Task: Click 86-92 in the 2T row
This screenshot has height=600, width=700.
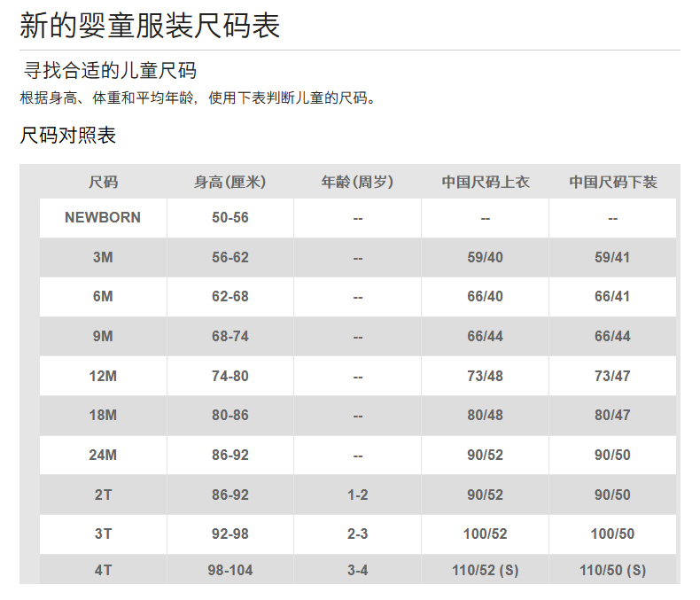Action: tap(229, 495)
